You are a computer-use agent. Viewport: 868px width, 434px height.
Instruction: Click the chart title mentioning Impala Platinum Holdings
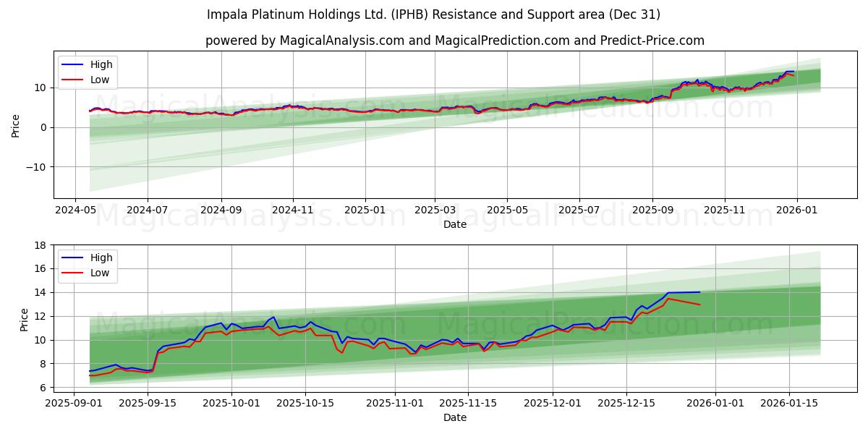433,14
